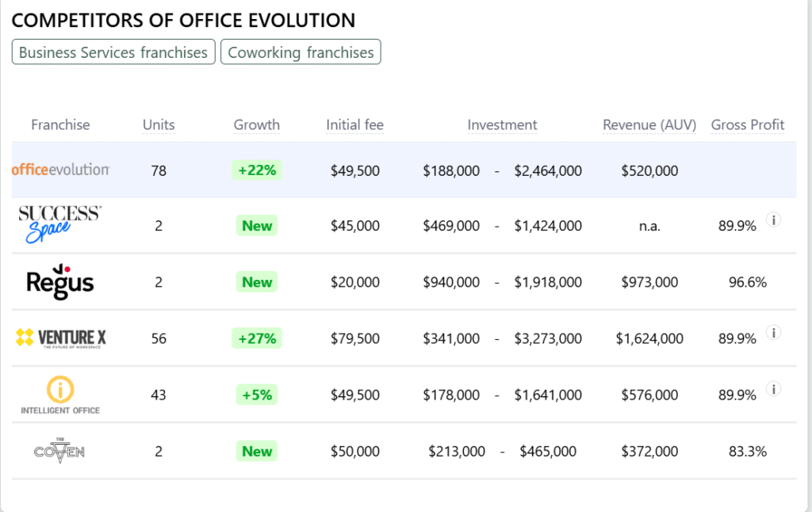
Task: Show info icon for Intelligent Office gross profit
Action: coord(774,389)
